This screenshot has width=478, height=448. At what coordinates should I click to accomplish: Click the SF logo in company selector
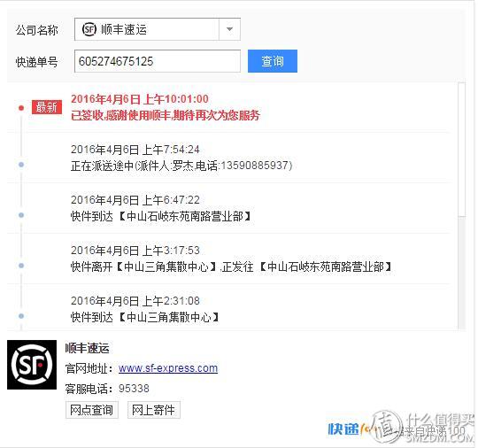(89, 29)
